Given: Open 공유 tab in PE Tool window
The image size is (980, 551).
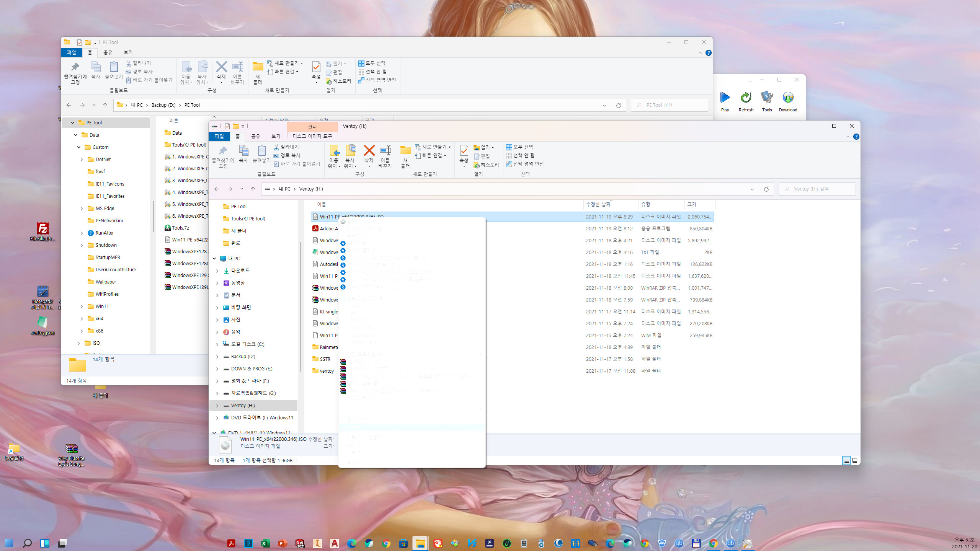Looking at the screenshot, I should (108, 52).
